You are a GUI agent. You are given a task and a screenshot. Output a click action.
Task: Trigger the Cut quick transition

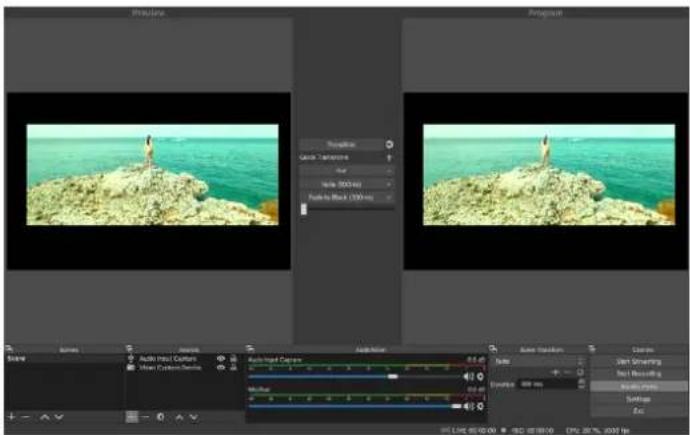coord(341,171)
